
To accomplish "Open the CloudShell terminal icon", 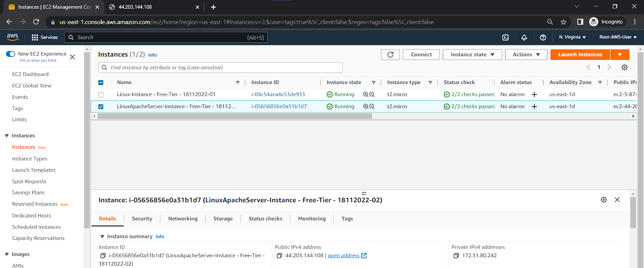I will point(506,37).
